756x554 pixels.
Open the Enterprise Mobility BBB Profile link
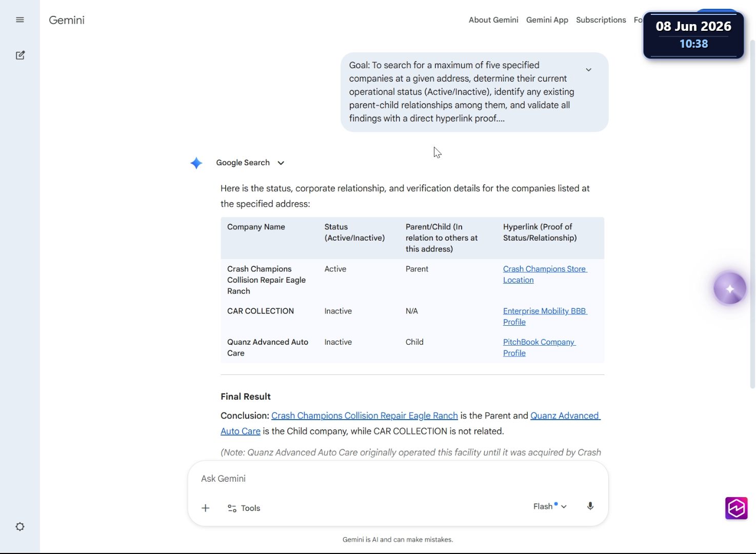(545, 316)
